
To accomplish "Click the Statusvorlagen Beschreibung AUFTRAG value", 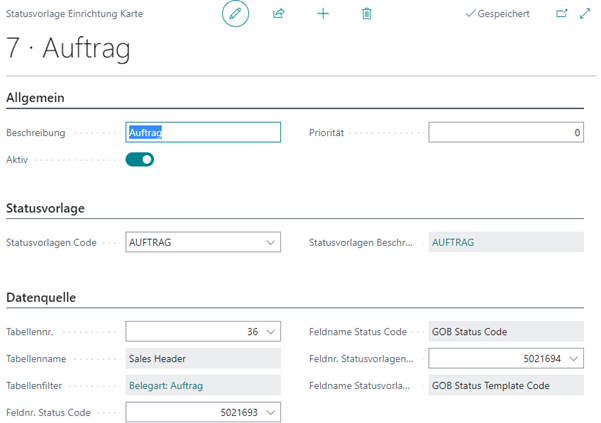I will click(505, 242).
